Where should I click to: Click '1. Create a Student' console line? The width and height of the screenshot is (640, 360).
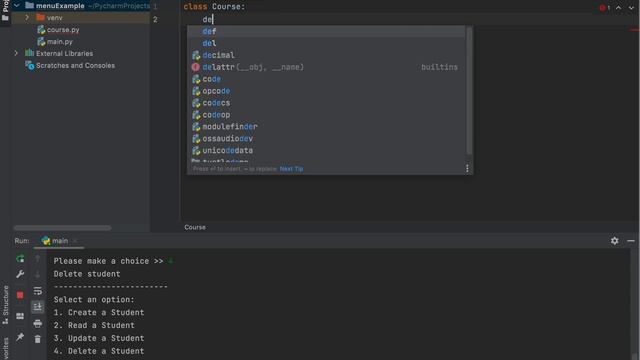[99, 312]
